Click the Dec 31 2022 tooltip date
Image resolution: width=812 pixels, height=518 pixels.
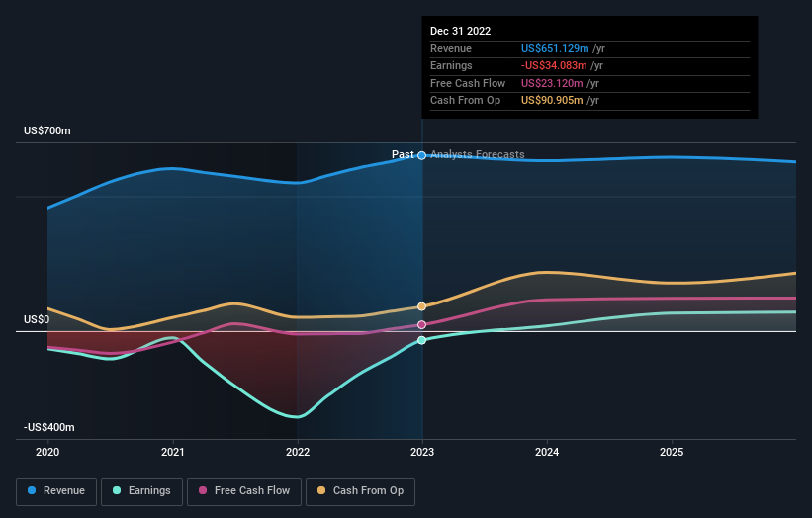tap(460, 31)
